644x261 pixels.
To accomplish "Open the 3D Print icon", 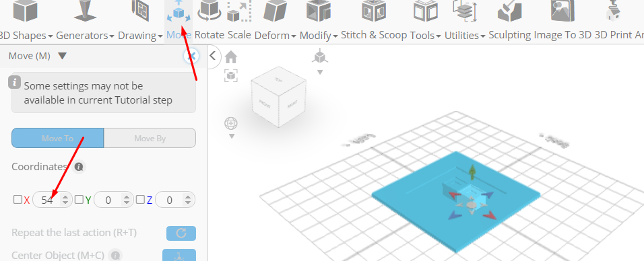I will click(x=613, y=11).
